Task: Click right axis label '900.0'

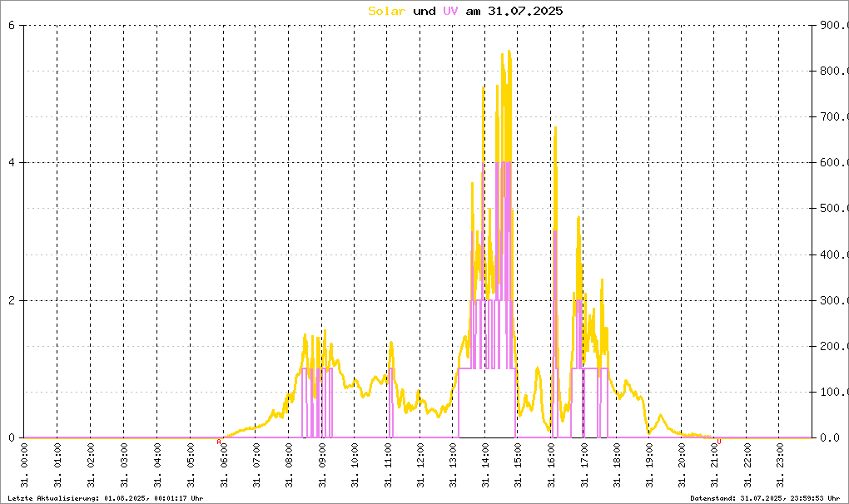Action: (x=833, y=26)
